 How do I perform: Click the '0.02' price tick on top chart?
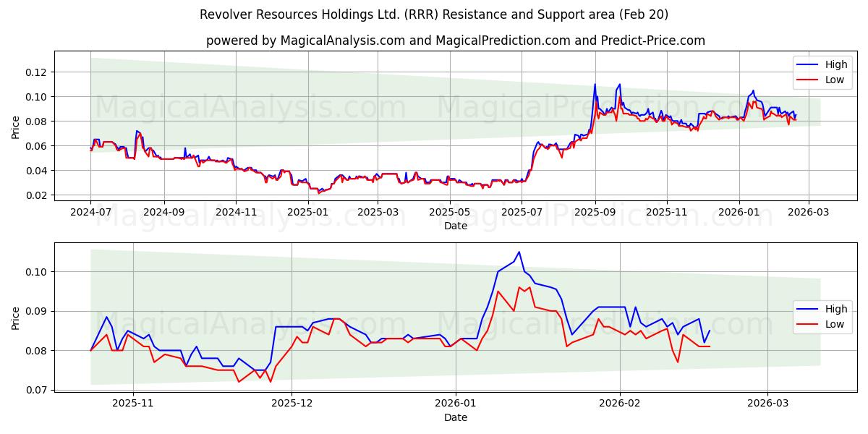tap(36, 195)
